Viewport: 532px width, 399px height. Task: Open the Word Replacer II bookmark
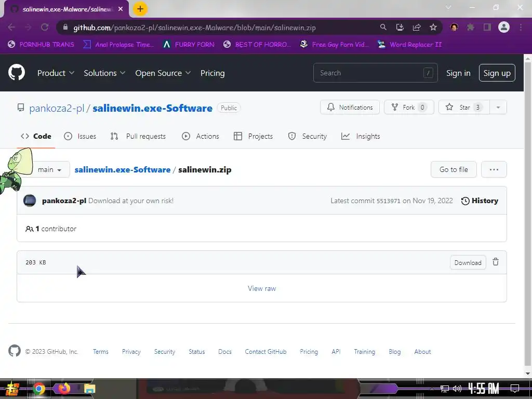(x=409, y=45)
